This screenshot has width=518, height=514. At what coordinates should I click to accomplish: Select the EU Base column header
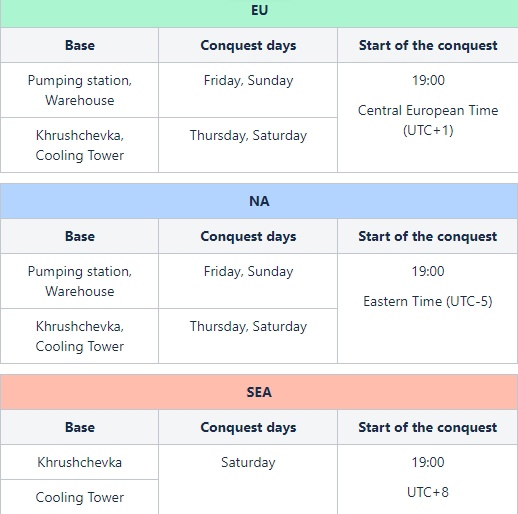point(80,45)
